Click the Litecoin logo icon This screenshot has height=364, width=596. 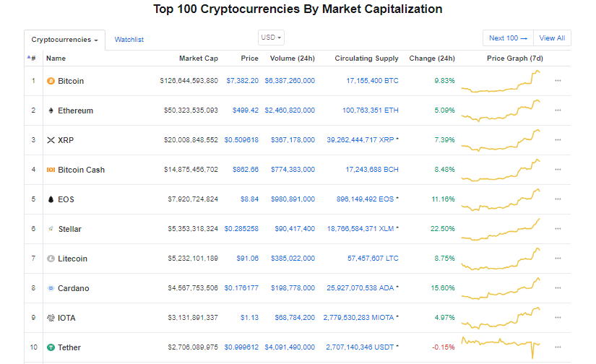coord(51,259)
